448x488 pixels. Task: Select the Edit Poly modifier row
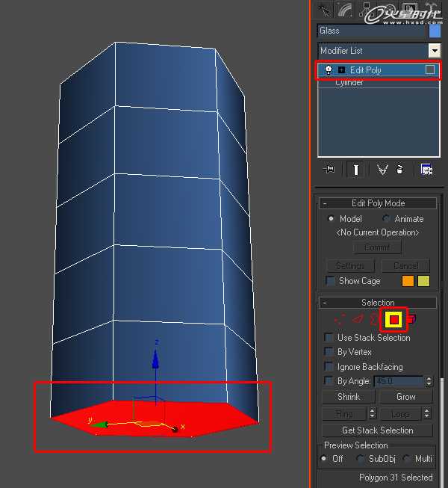point(378,70)
